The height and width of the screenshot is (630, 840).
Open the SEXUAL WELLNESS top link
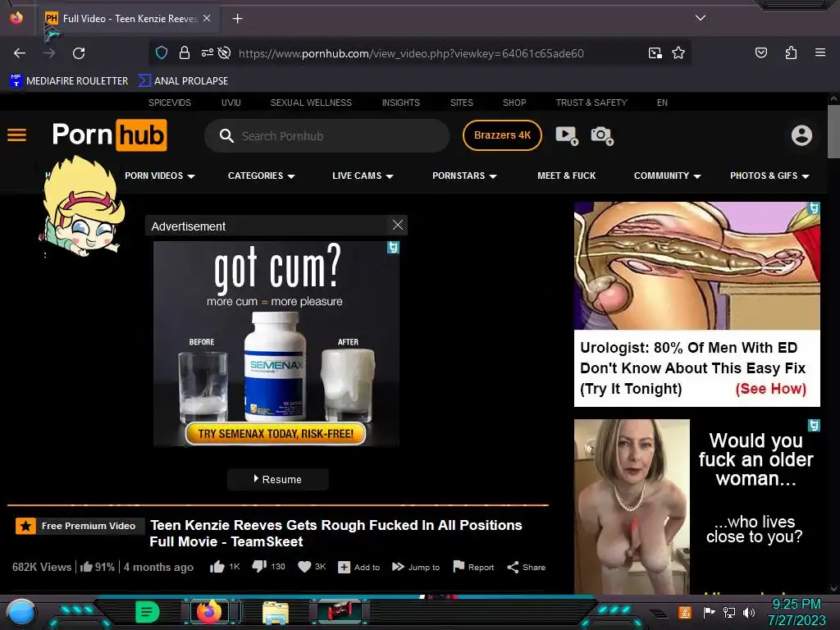[311, 103]
